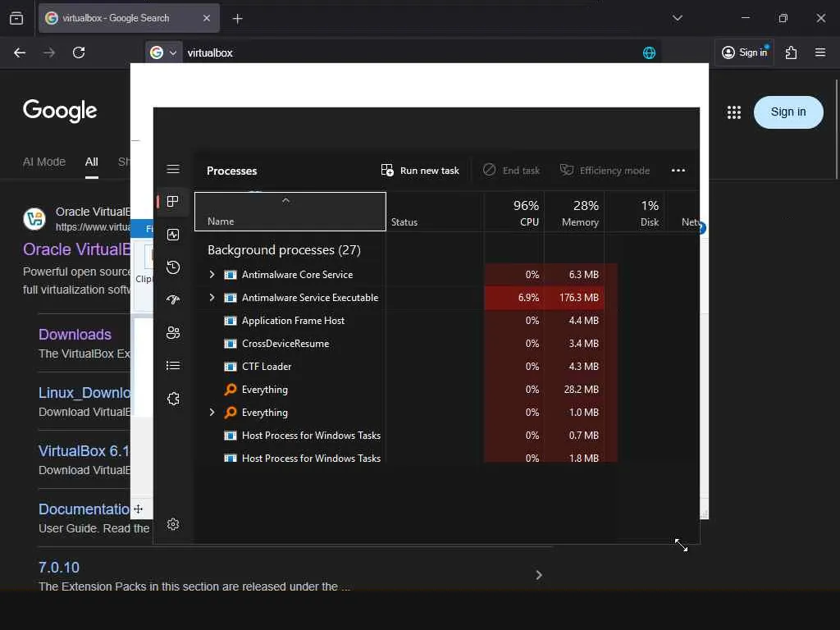Click Google page Sign in button
This screenshot has height=630, width=840.
click(x=788, y=112)
